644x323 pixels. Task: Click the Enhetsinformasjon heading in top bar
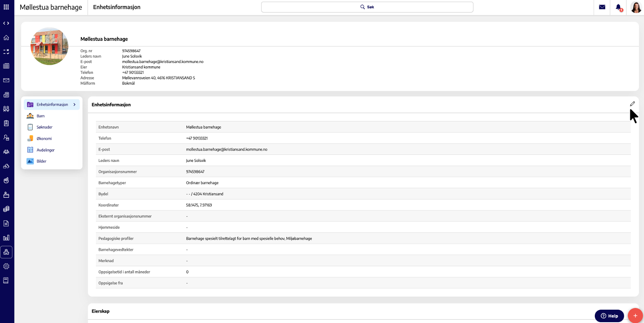[117, 7]
